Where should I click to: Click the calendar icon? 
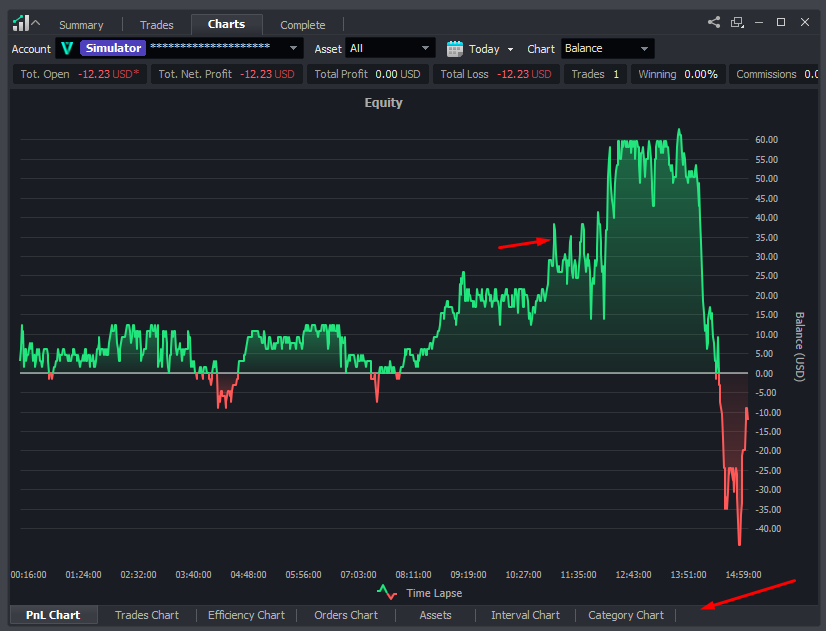point(455,49)
